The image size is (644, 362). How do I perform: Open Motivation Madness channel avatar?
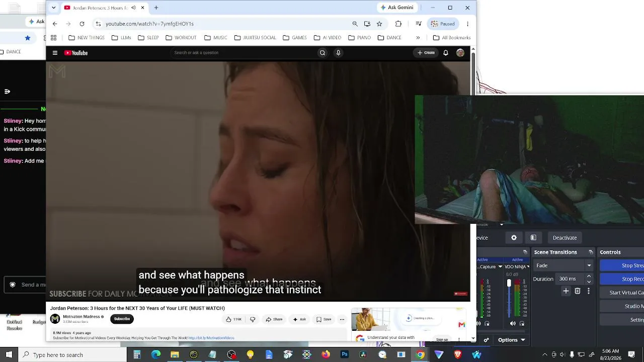tap(55, 319)
